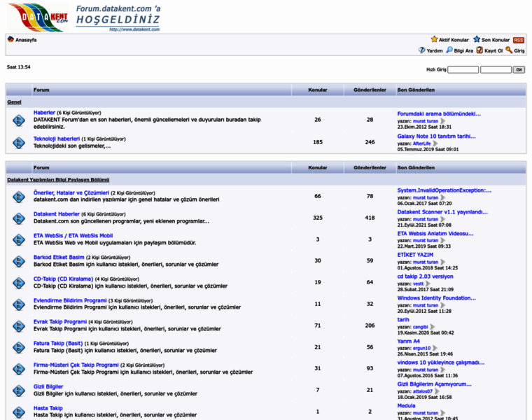Open the Barkod Etiket Basim forum

point(59,257)
